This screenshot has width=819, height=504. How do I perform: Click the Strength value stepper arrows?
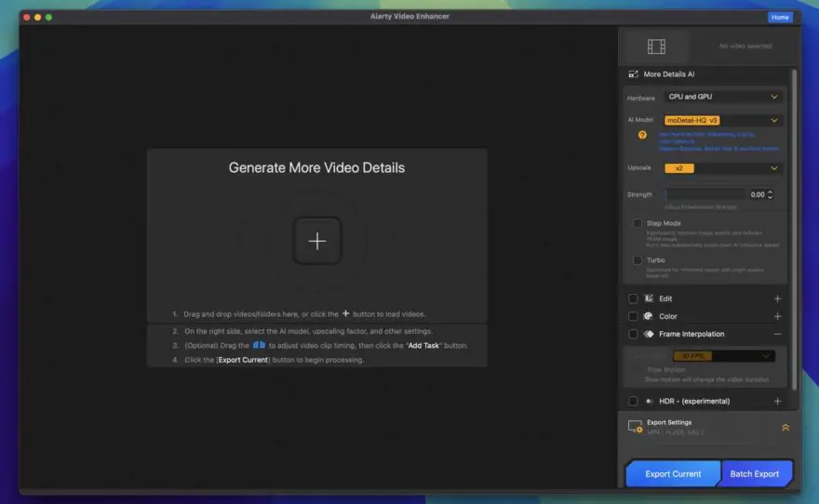[x=770, y=194]
